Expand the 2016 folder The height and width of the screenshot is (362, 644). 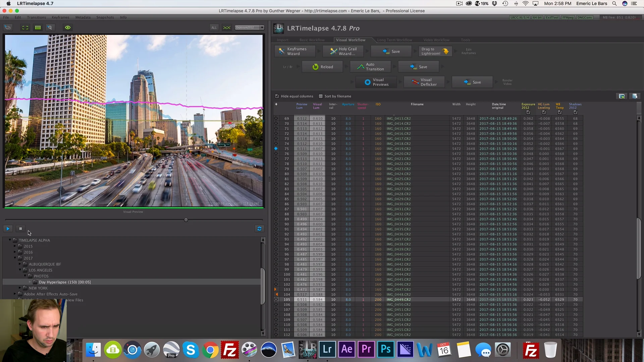15,252
